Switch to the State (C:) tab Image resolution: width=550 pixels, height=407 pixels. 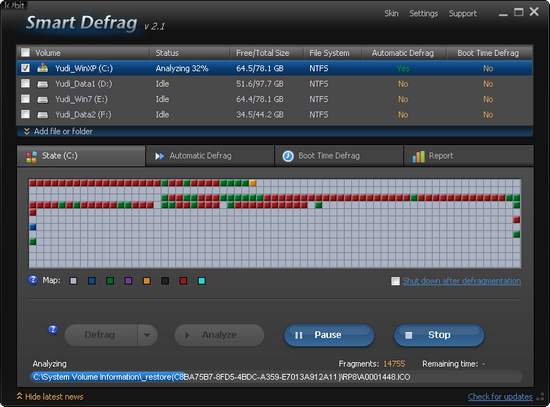81,156
